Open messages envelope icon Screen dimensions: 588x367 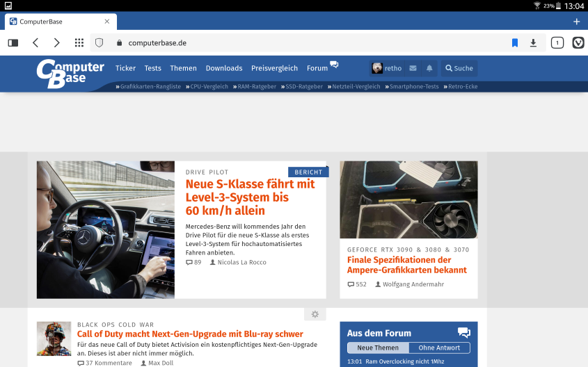click(413, 68)
